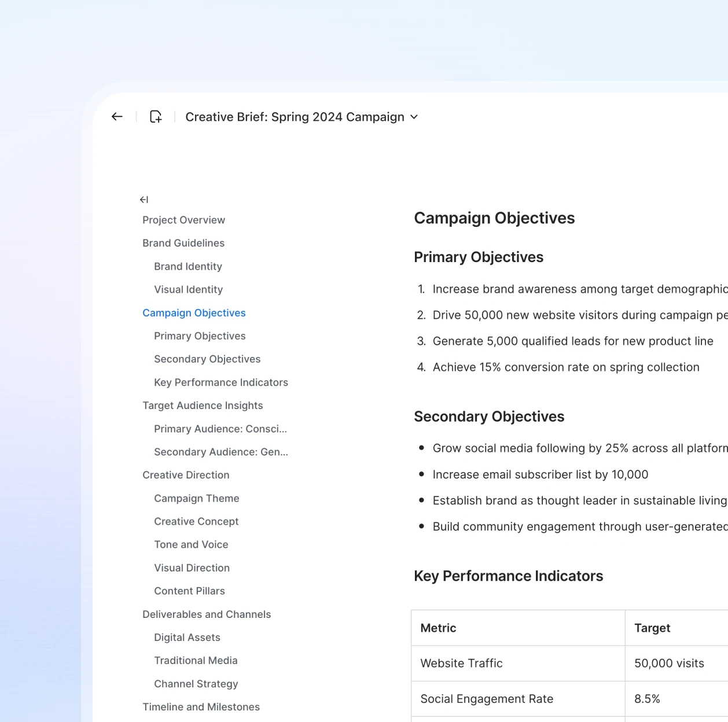The height and width of the screenshot is (722, 728).
Task: Navigate to Primary Objectives in outline
Action: (200, 336)
